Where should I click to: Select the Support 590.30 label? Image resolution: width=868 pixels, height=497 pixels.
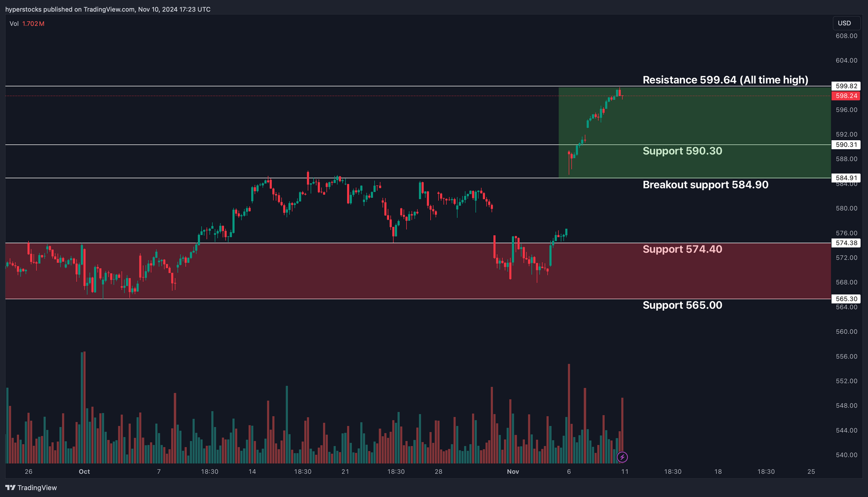point(682,151)
